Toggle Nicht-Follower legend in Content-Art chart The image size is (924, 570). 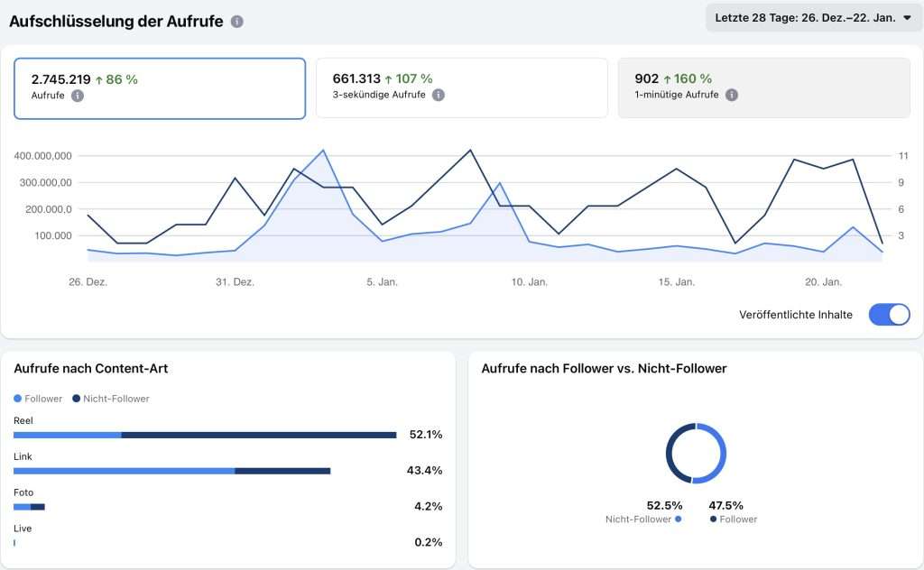point(111,399)
